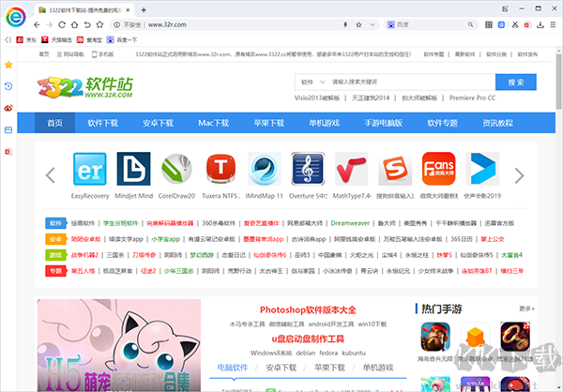Switch to the 电脑软件 list tab
The width and height of the screenshot is (563, 392).
[233, 368]
